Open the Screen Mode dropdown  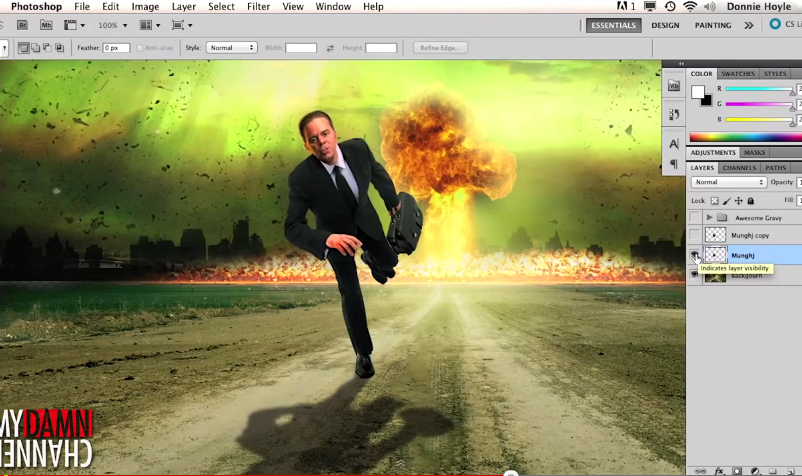pos(182,25)
